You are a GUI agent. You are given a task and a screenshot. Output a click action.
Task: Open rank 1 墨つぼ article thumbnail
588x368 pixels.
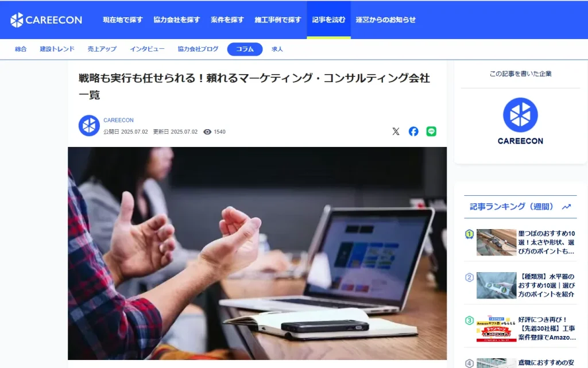click(x=496, y=242)
